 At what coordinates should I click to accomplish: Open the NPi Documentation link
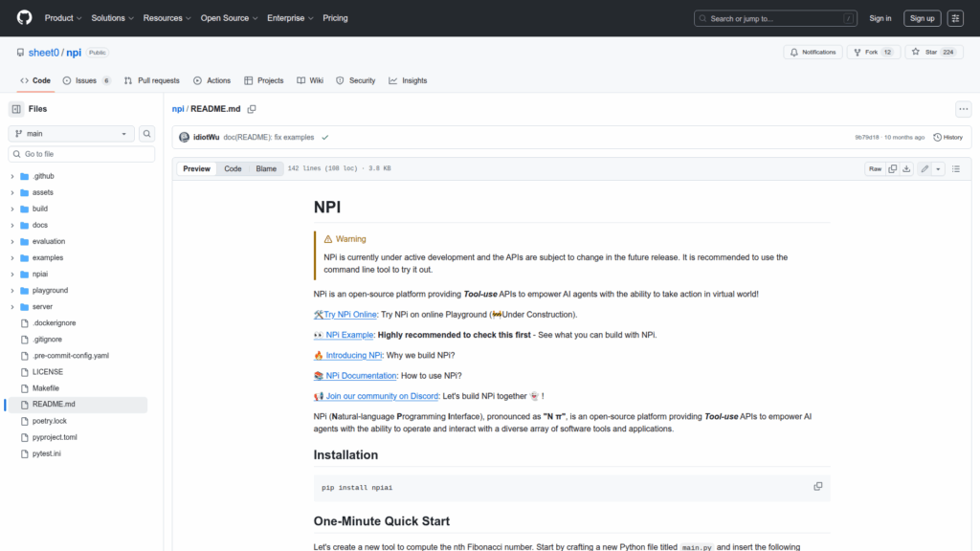click(x=355, y=375)
